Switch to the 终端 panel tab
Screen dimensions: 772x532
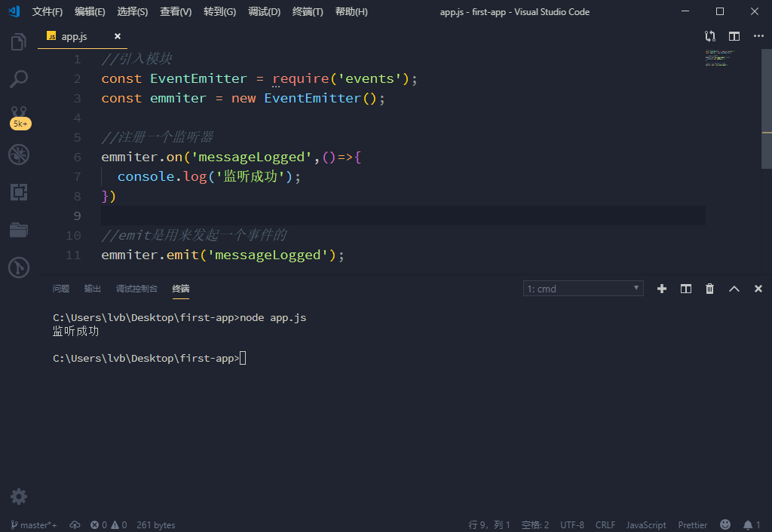coord(181,289)
